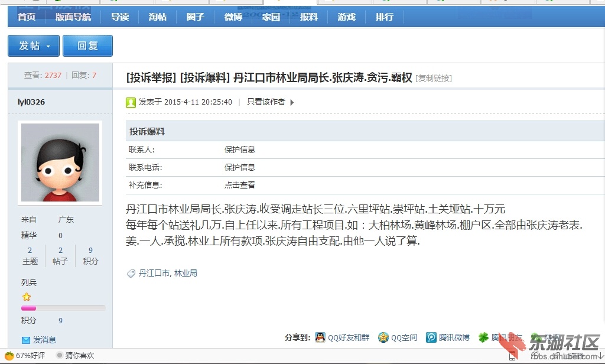Click the pink points progress bar

coord(28,308)
